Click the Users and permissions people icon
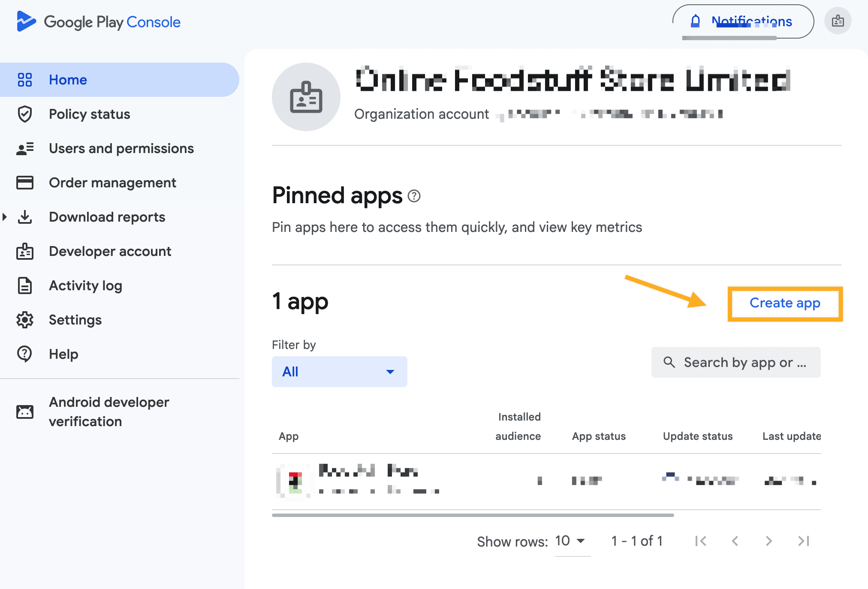This screenshot has width=868, height=589. click(x=25, y=148)
